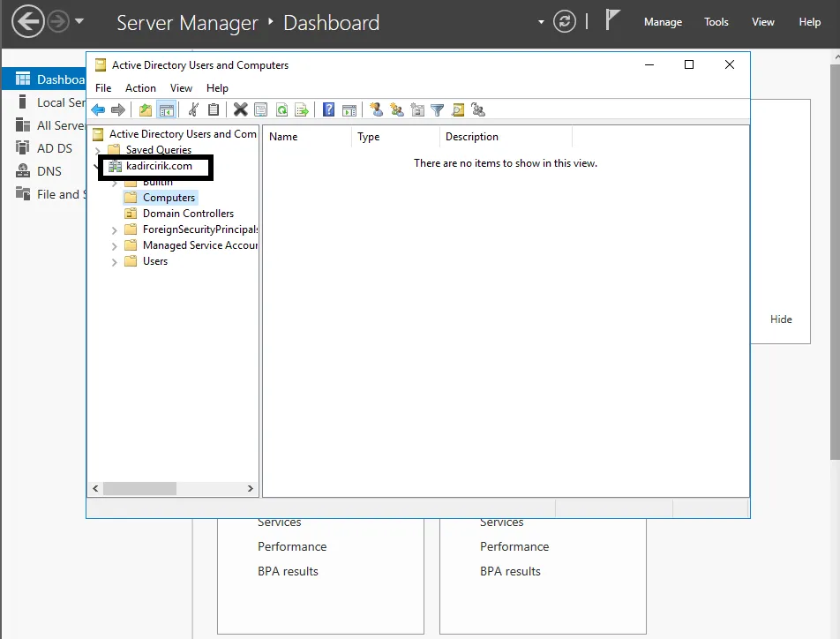Open Local Server in sidebar

pos(49,102)
